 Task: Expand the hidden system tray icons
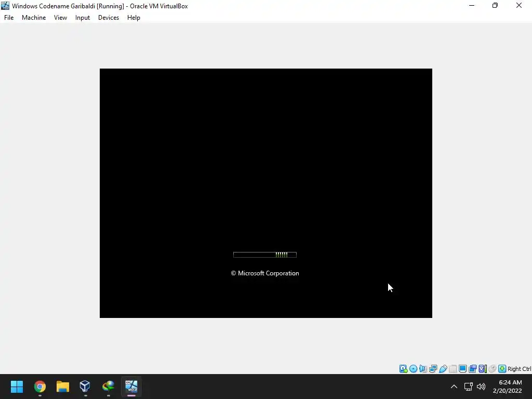454,387
